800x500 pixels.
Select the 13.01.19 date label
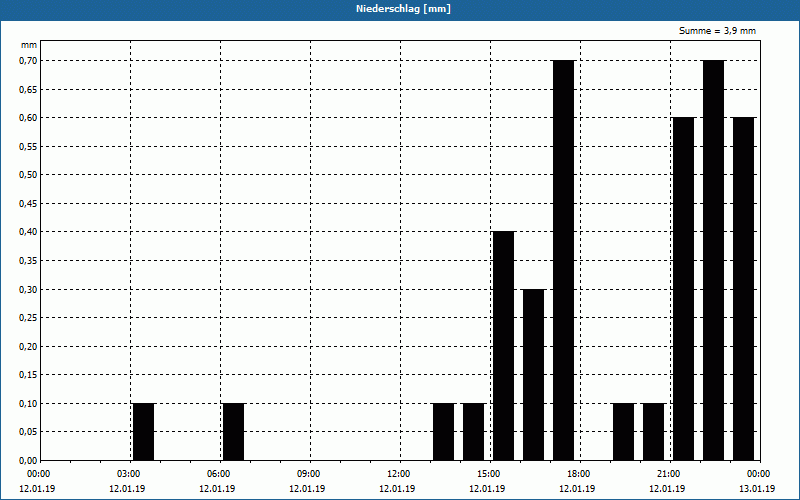pos(757,489)
